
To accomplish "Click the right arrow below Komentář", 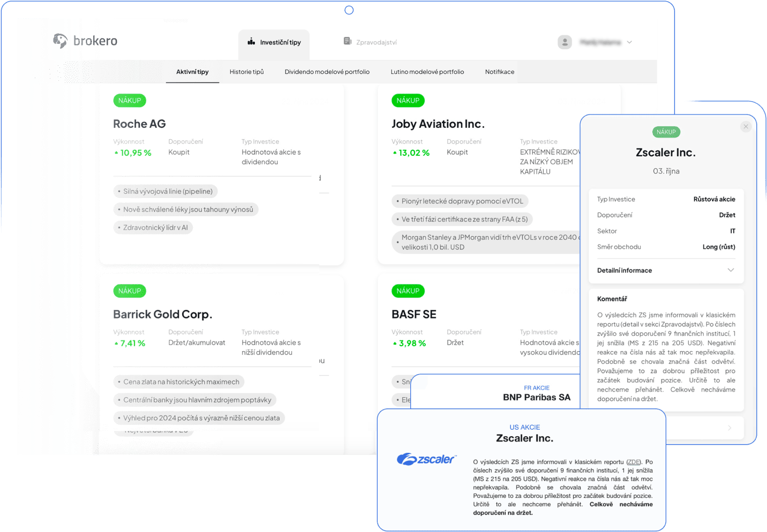I will click(x=729, y=428).
